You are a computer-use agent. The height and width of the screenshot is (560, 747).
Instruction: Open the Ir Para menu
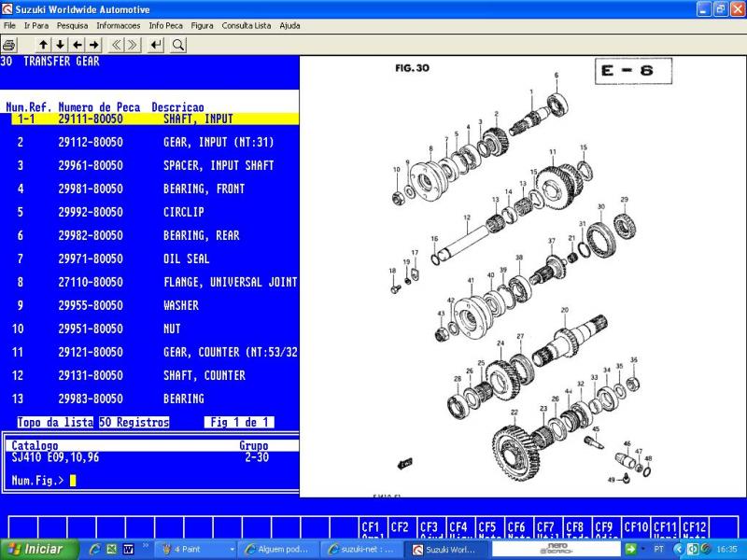coord(36,25)
